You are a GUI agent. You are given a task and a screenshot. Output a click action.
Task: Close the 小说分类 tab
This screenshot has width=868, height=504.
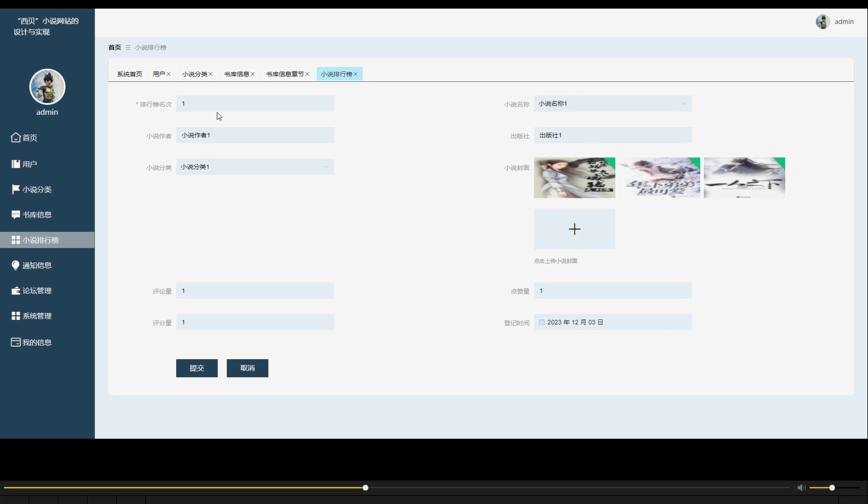210,74
